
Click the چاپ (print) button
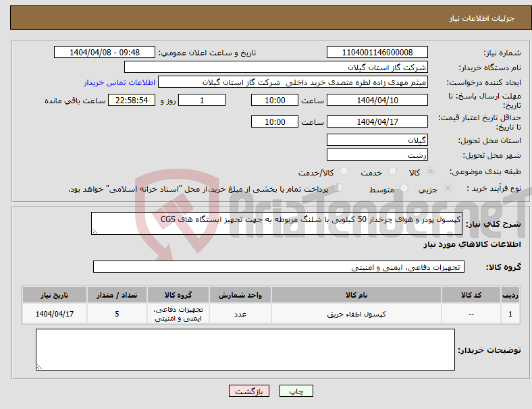click(296, 391)
